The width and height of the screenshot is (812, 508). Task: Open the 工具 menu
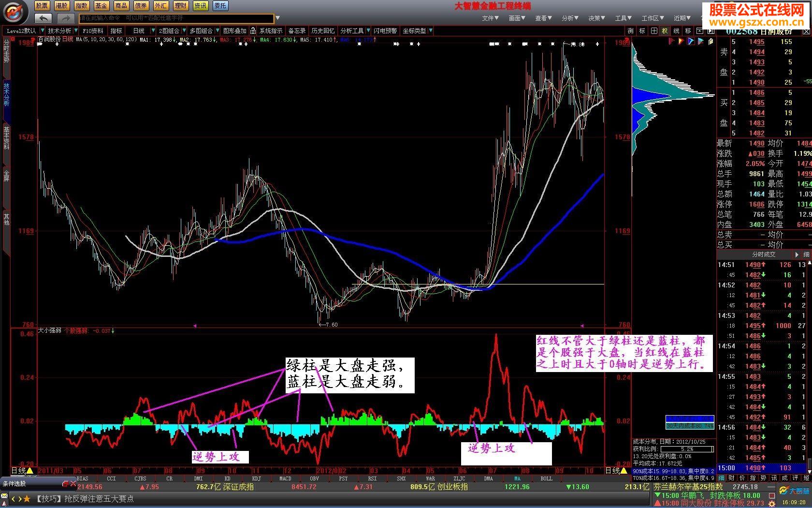pyautogui.click(x=623, y=18)
